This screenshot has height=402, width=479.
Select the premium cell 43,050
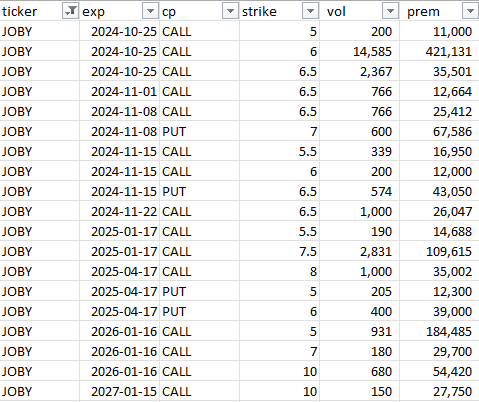click(439, 191)
